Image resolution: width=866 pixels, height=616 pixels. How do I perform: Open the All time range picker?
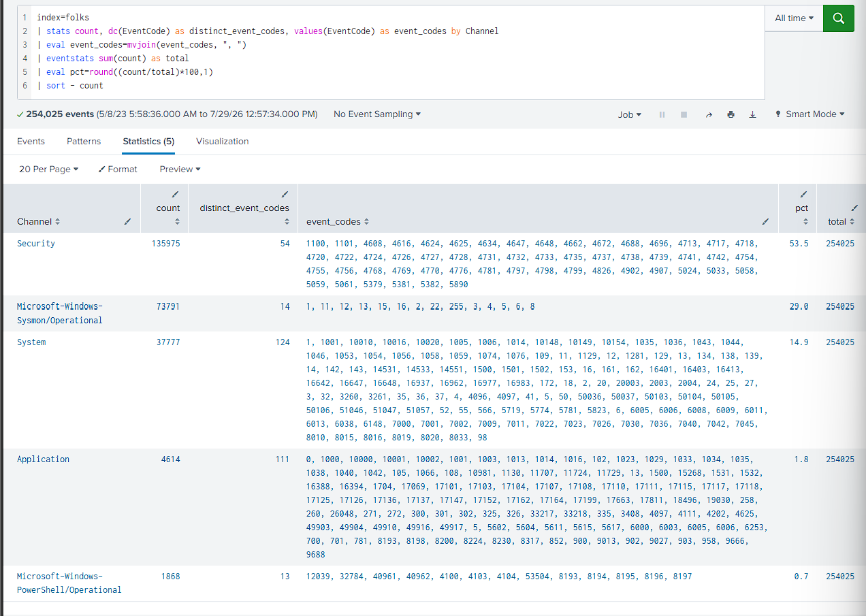(x=794, y=18)
